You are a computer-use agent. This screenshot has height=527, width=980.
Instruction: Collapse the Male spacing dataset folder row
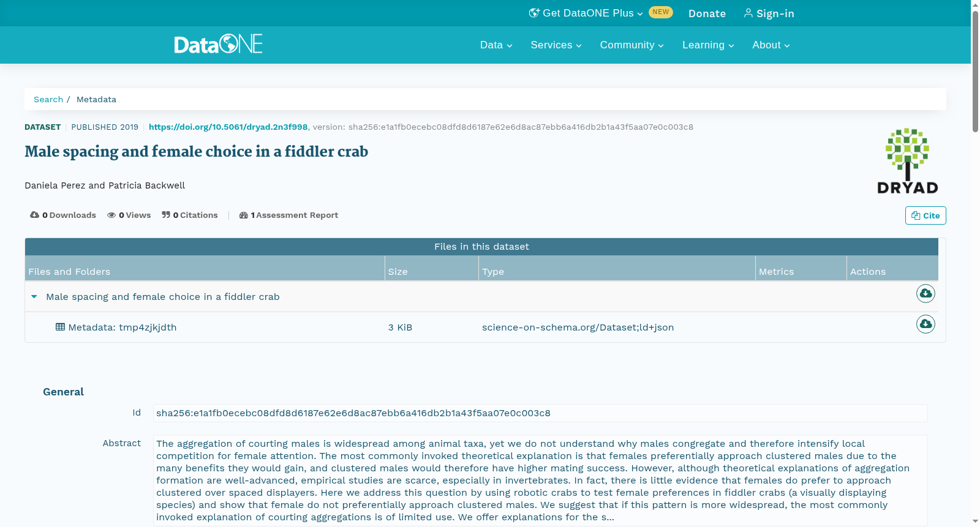(34, 297)
